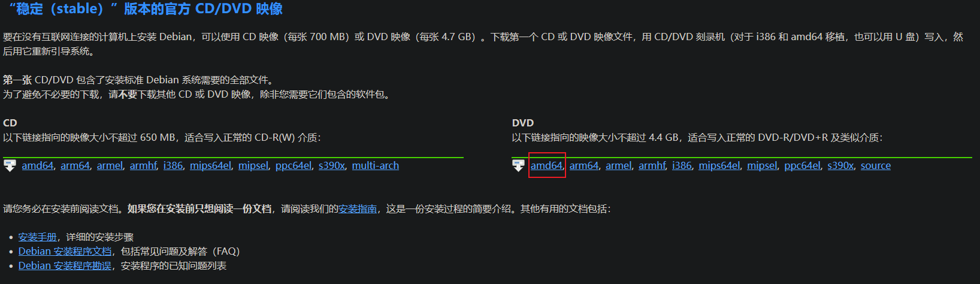Open the 安装手册 link
This screenshot has width=980, height=284.
click(x=37, y=237)
